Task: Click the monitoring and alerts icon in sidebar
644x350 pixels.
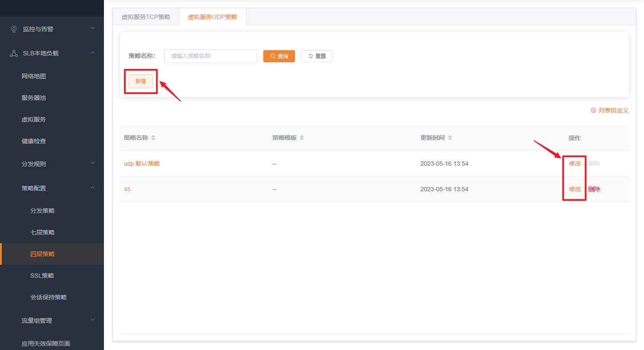Action: click(x=14, y=29)
